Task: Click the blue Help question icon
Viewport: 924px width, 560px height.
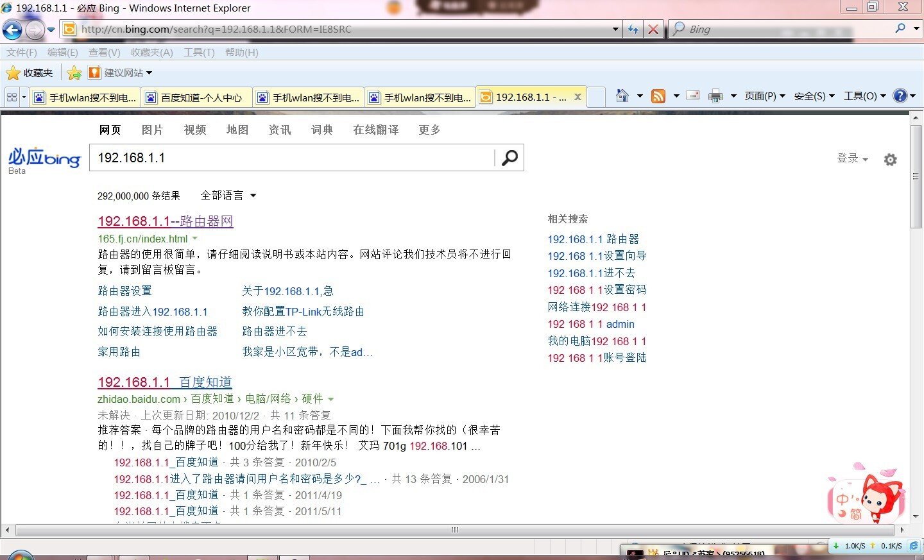Action: tap(900, 96)
